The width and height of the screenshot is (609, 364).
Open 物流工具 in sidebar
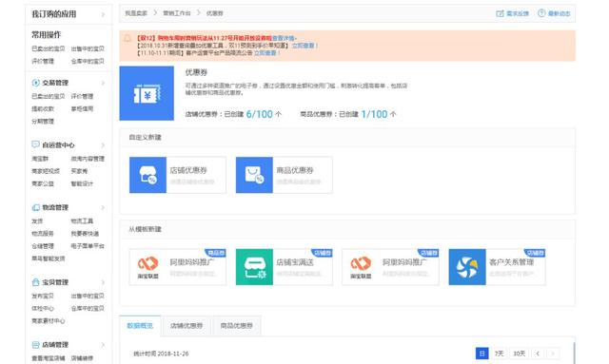click(x=82, y=221)
